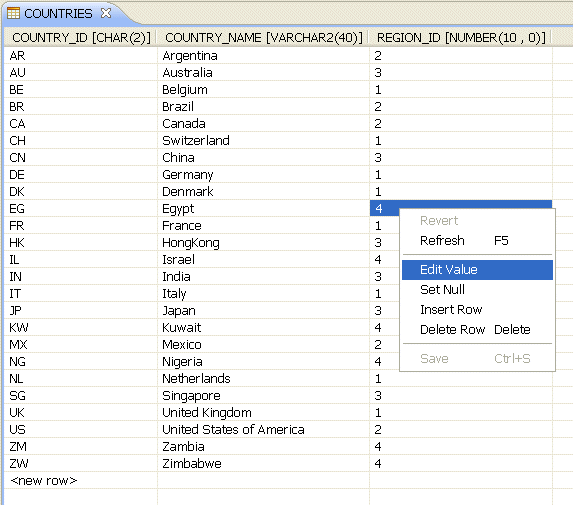
Task: Click the CA country ID cell
Action: point(81,124)
